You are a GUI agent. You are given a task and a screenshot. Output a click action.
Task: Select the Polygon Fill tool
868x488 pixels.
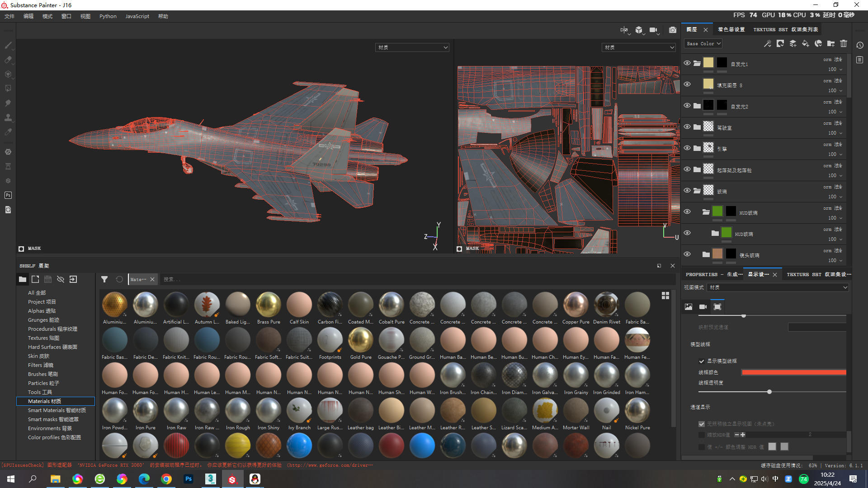pos(8,89)
